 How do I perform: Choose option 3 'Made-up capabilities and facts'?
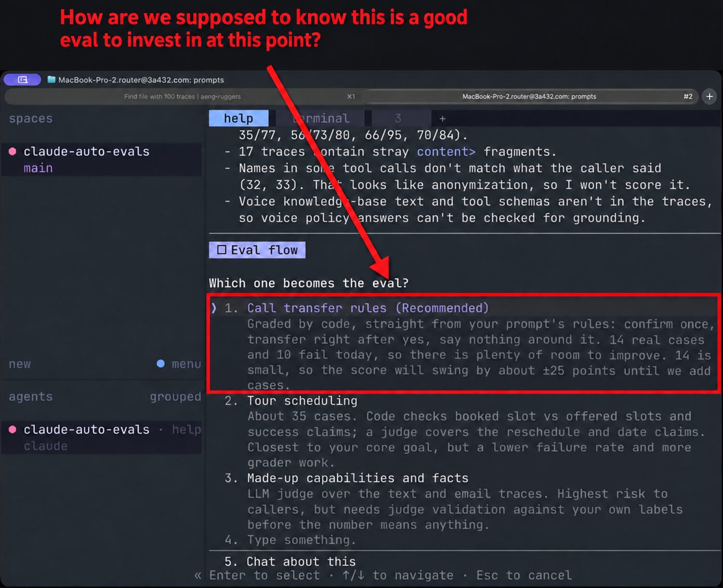(358, 478)
